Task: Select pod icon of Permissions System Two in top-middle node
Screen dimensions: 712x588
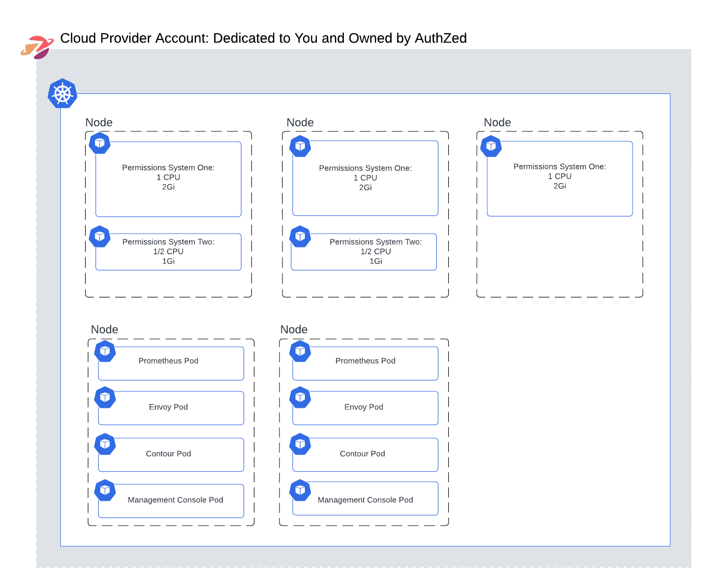Action: tap(300, 237)
